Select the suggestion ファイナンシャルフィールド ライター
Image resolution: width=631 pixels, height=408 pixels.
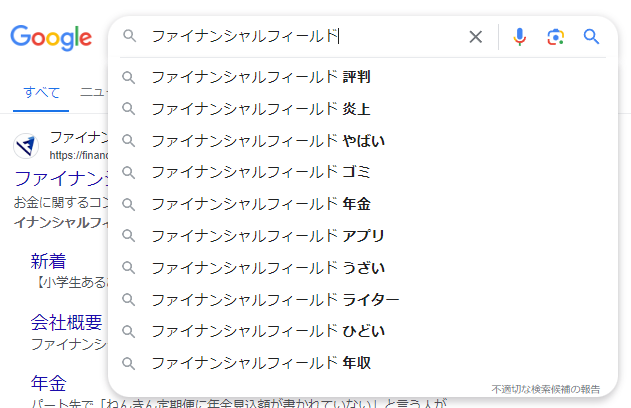tap(363, 299)
